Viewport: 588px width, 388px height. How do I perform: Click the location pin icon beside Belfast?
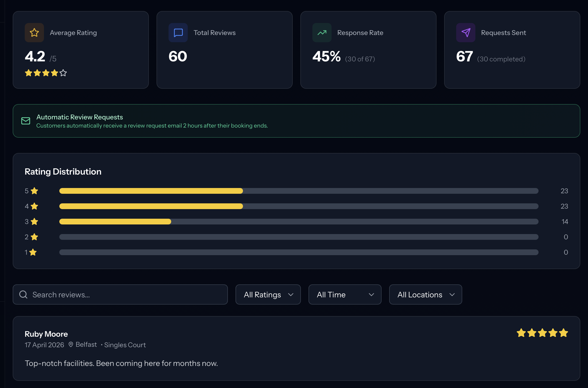pyautogui.click(x=71, y=344)
